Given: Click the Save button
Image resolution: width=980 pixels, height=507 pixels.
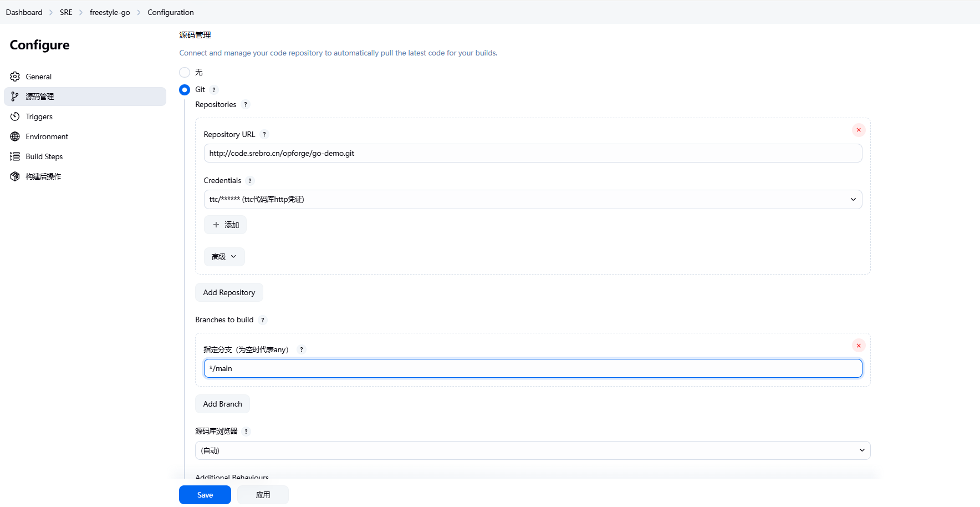Looking at the screenshot, I should (205, 495).
